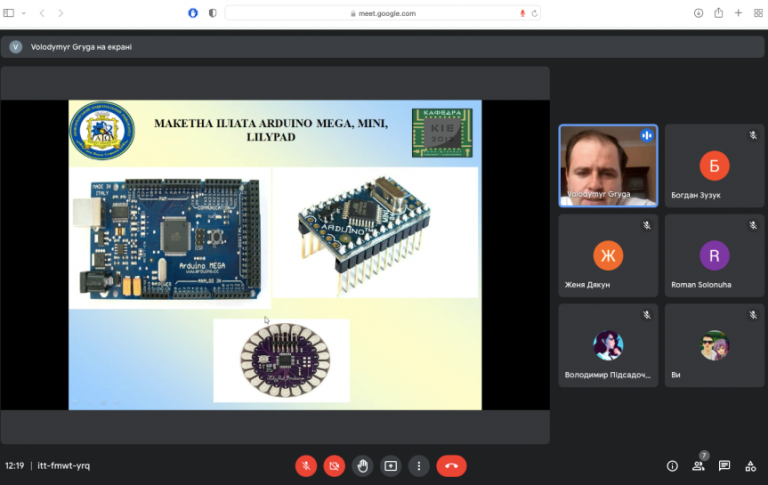Open a new browser tab

point(738,13)
